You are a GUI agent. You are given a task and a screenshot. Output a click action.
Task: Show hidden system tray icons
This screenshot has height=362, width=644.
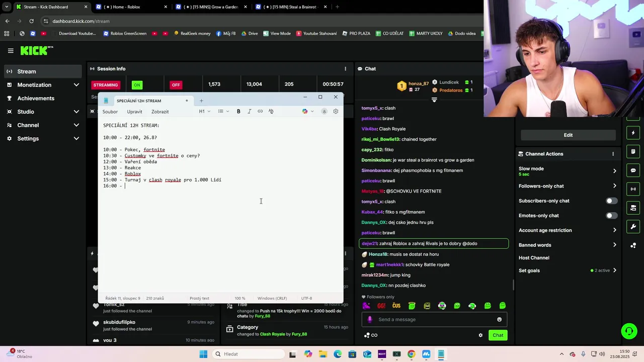point(561,354)
